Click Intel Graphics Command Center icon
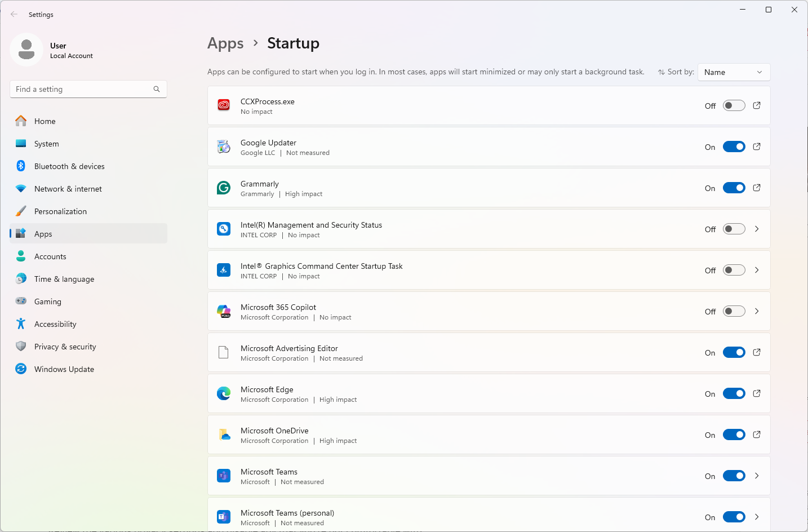Image resolution: width=808 pixels, height=532 pixels. pyautogui.click(x=224, y=270)
